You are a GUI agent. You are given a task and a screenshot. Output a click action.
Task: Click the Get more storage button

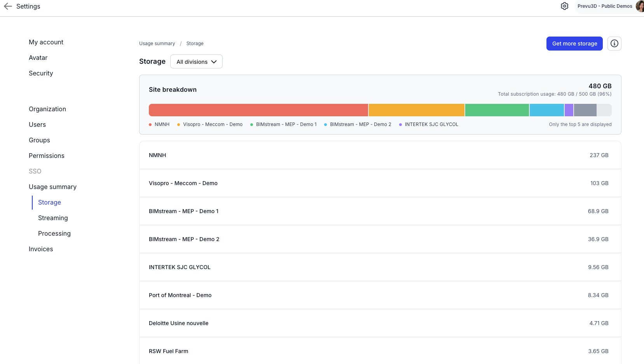coord(574,44)
